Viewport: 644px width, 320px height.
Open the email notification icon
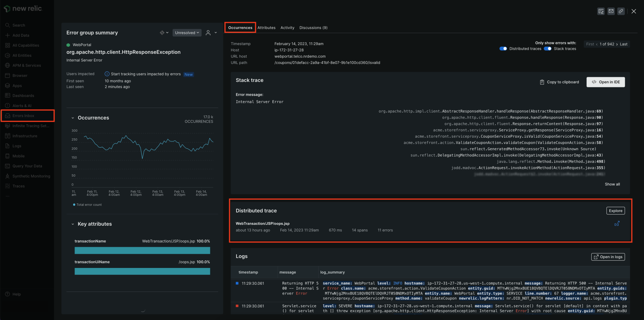pos(611,11)
